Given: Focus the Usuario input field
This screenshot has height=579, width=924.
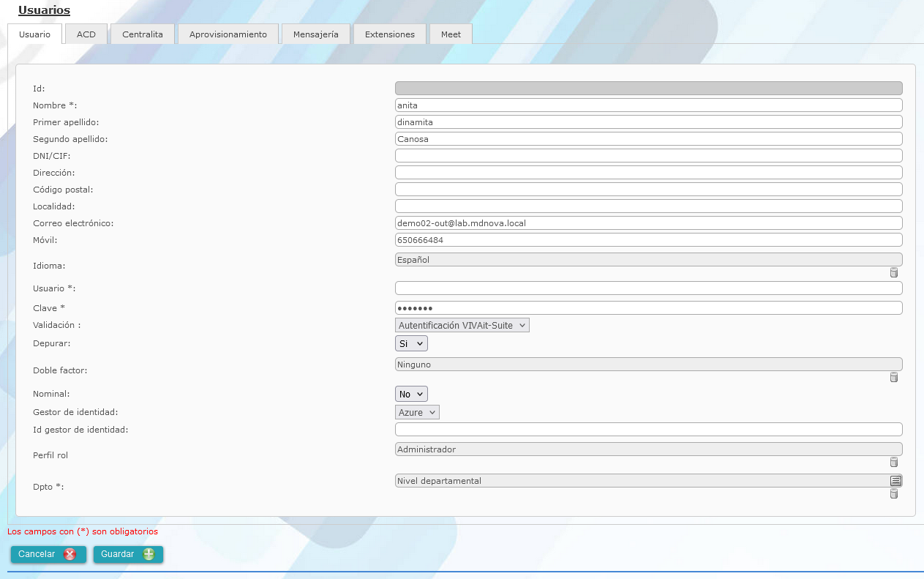Looking at the screenshot, I should click(x=648, y=288).
